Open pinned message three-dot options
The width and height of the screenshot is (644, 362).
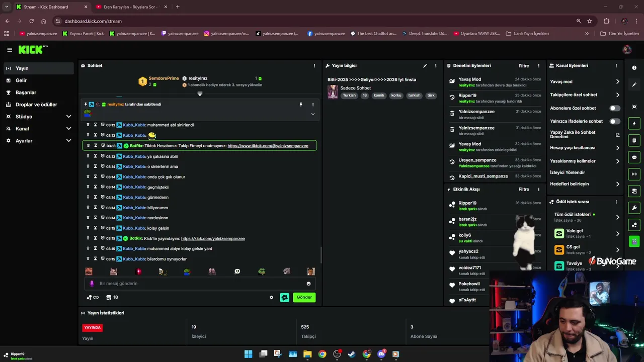click(313, 105)
